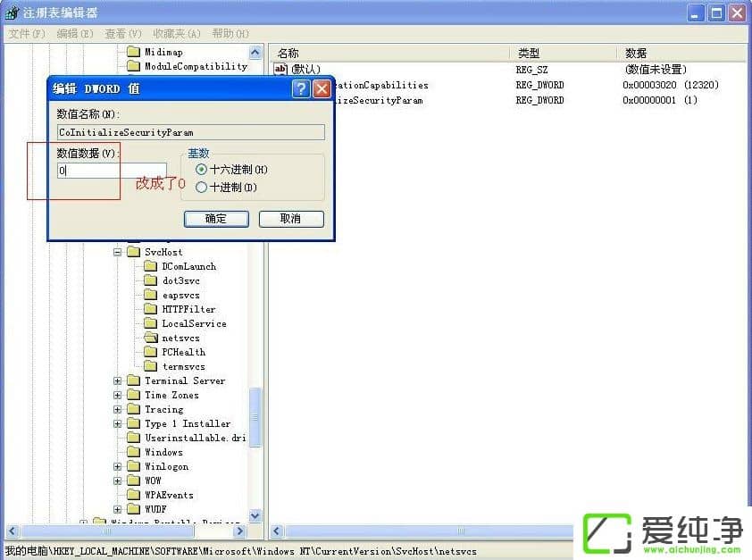Cancel the dialog with 取消
This screenshot has width=752, height=560.
point(290,219)
